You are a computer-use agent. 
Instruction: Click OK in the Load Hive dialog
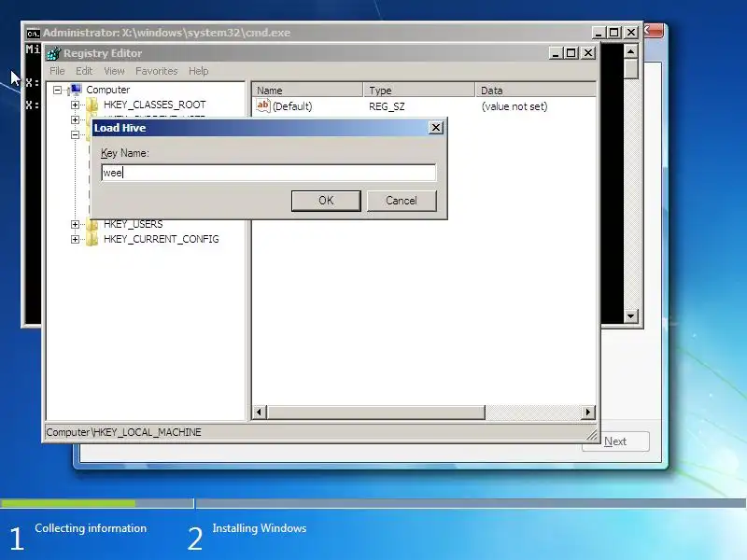326,201
